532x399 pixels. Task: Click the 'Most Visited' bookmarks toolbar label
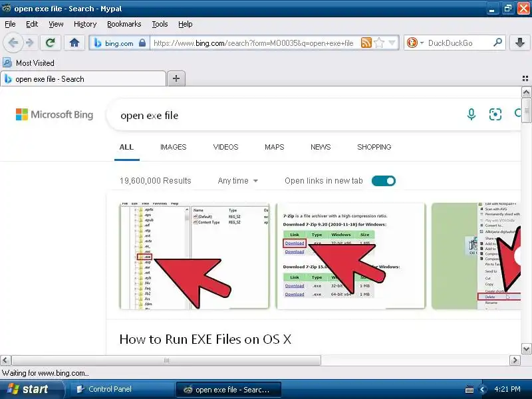[x=35, y=63]
